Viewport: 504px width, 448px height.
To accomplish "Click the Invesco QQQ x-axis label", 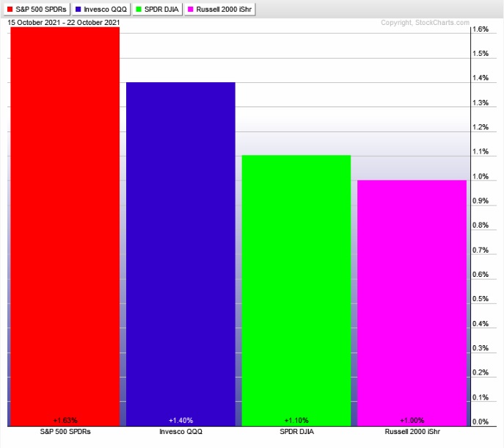I will (x=181, y=432).
